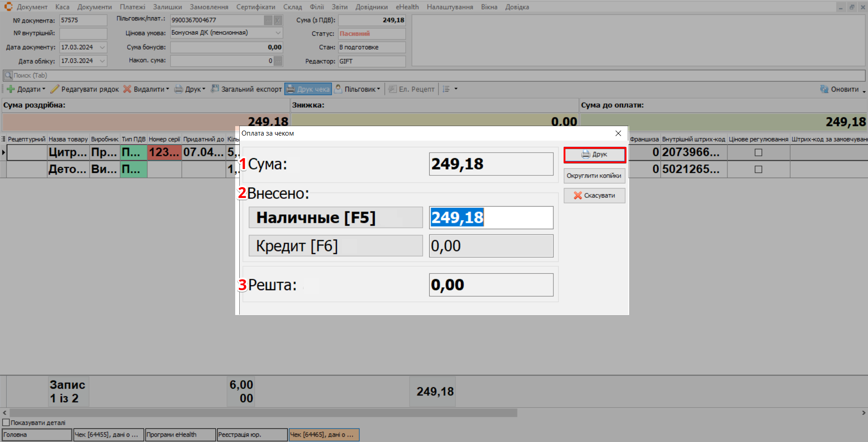The image size is (868, 442).
Task: Click the Загальний експорт icon
Action: 215,89
